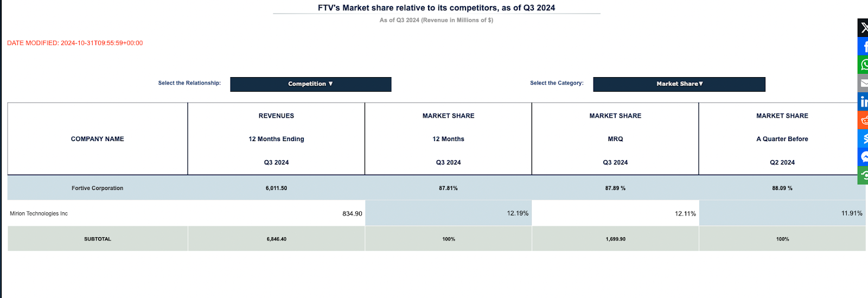Viewport: 868px width, 298px height.
Task: Share the page on X (Twitter)
Action: (x=863, y=28)
